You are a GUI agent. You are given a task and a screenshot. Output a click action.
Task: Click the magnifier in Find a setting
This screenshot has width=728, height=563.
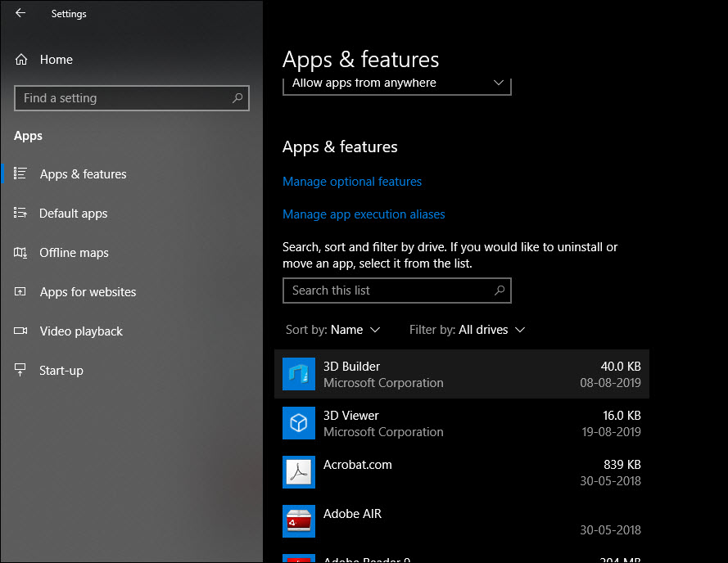(237, 98)
